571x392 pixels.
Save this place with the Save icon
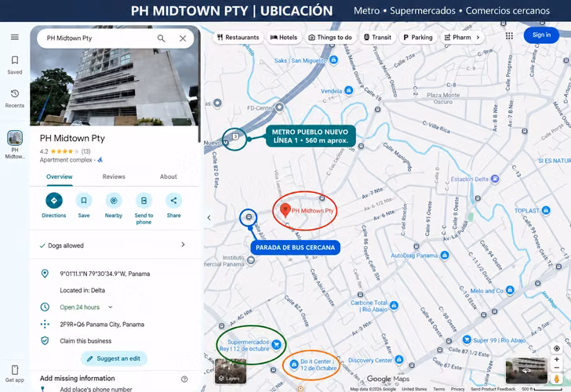(84, 201)
